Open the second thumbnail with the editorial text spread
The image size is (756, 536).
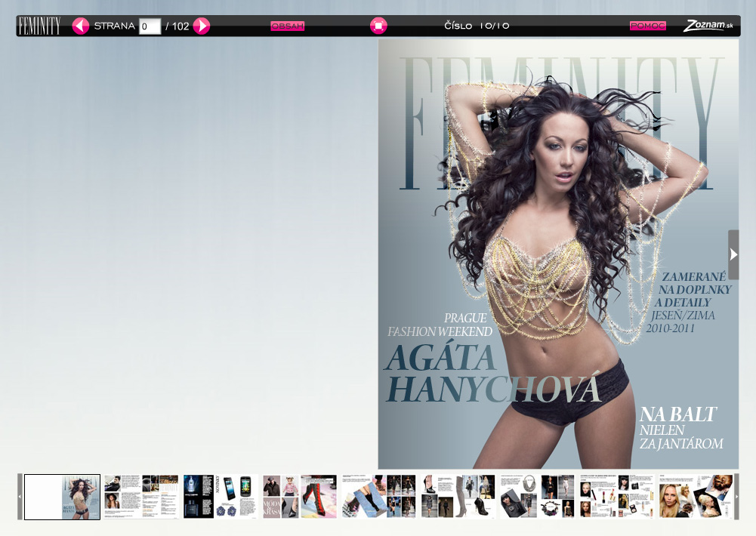point(140,497)
